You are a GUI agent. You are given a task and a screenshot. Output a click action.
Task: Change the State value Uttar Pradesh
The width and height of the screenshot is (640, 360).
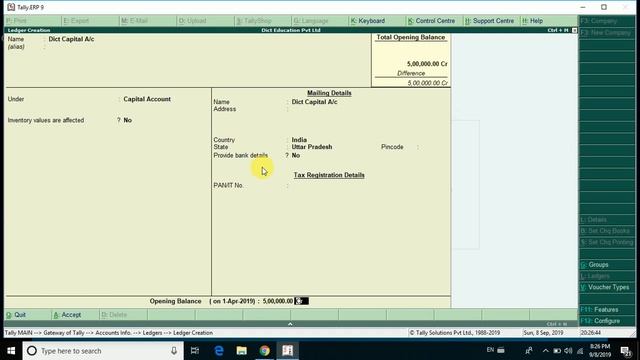[x=312, y=147]
